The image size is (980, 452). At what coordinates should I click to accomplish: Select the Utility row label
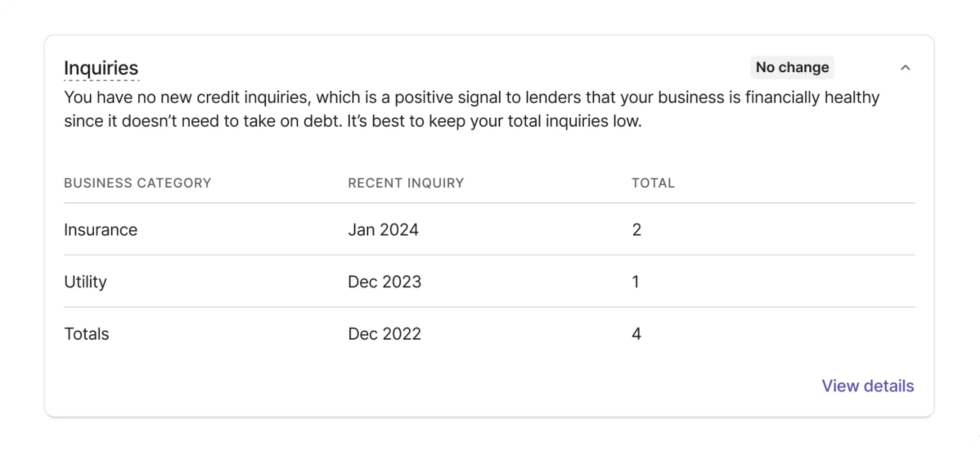pyautogui.click(x=85, y=282)
